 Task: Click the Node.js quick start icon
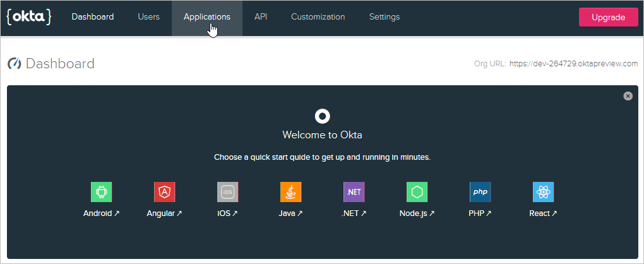point(417,192)
